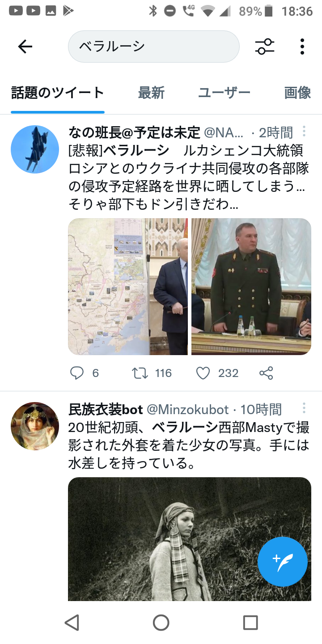Select the 画像 tab
The height and width of the screenshot is (644, 322).
click(x=298, y=93)
